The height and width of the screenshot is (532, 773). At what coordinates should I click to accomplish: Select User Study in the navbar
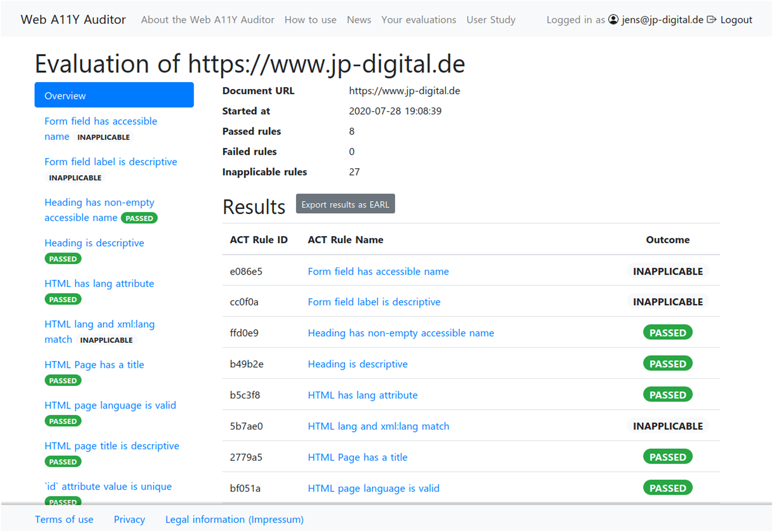[491, 20]
